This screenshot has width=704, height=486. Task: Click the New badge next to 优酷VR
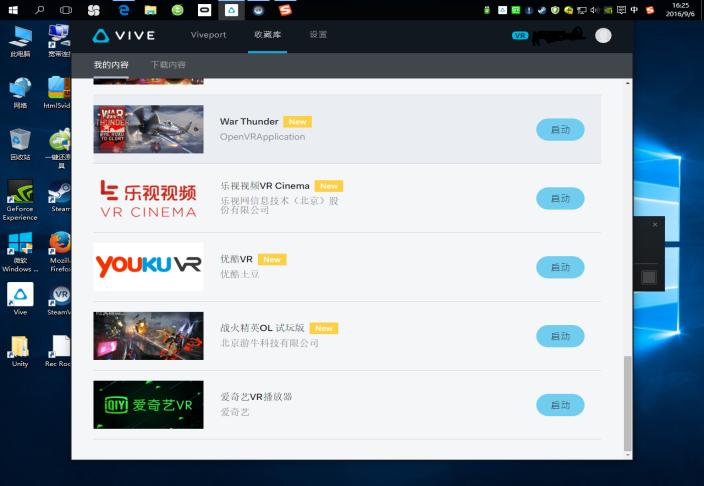click(272, 260)
